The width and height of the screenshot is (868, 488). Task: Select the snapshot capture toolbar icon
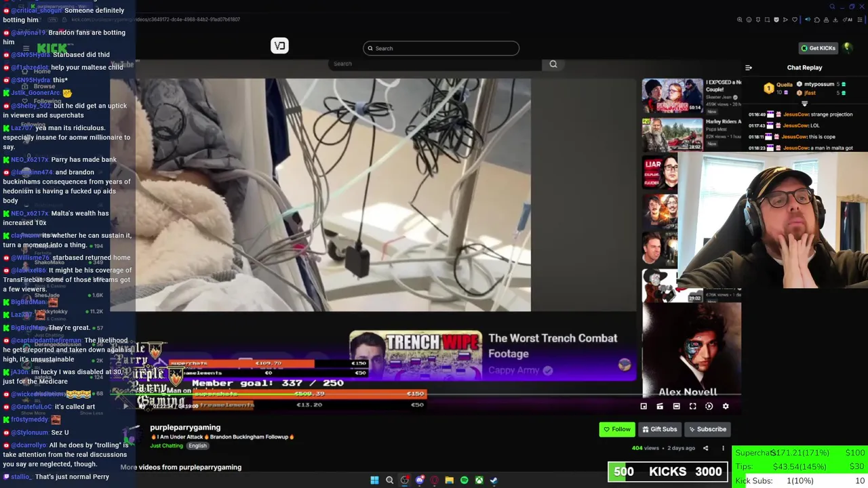[x=767, y=20]
